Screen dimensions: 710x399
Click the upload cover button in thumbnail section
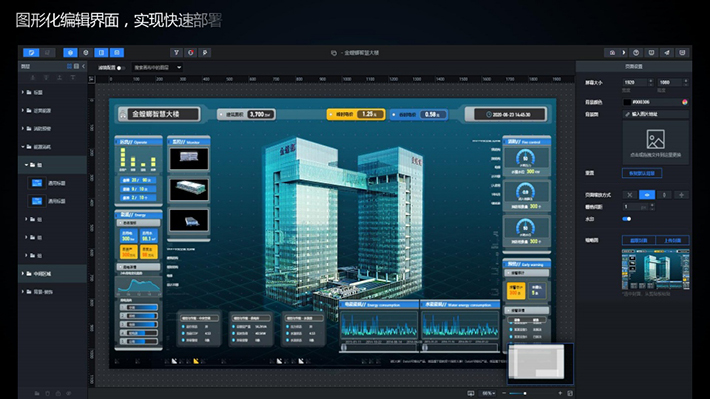tap(672, 240)
